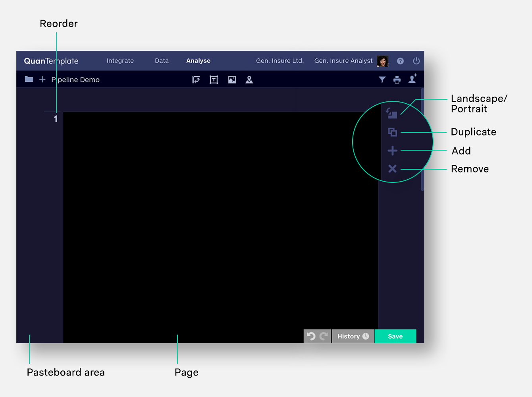Switch to the Analyse tab

coord(199,61)
